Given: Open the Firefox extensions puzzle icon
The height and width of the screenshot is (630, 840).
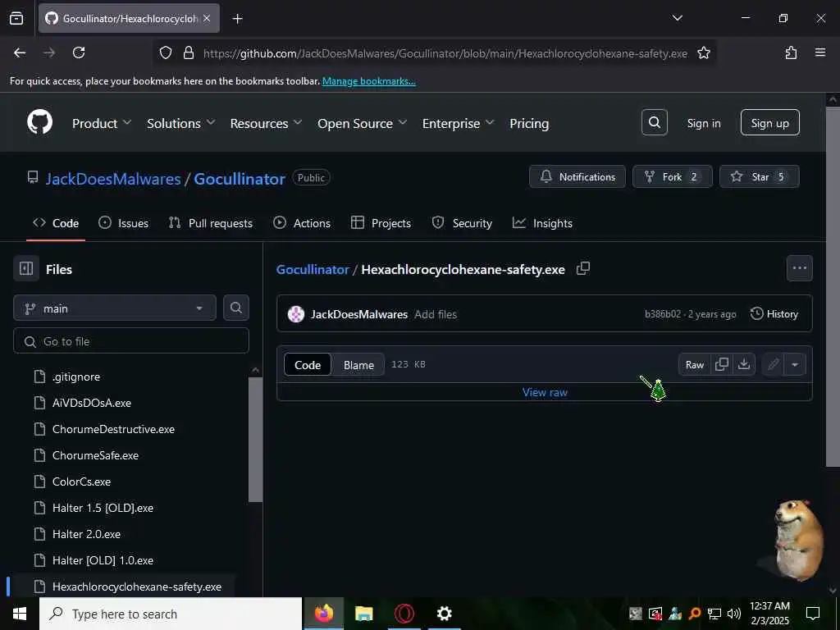Looking at the screenshot, I should click(791, 52).
